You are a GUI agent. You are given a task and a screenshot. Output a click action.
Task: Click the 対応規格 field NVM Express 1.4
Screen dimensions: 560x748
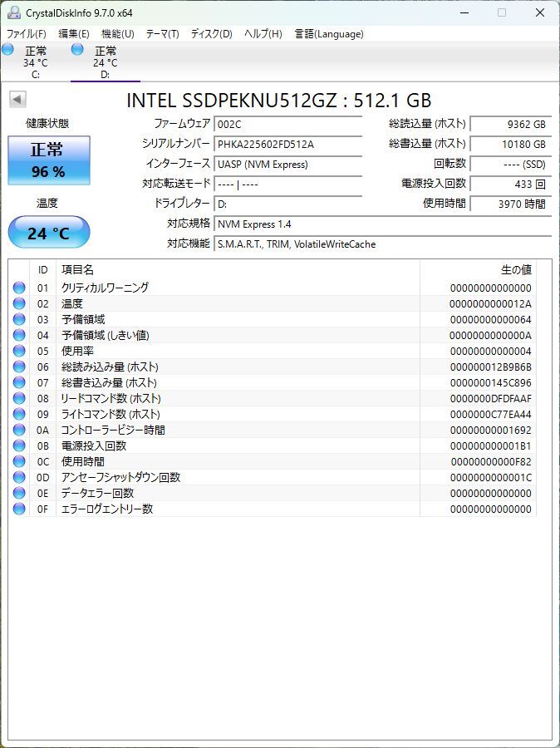tap(382, 224)
